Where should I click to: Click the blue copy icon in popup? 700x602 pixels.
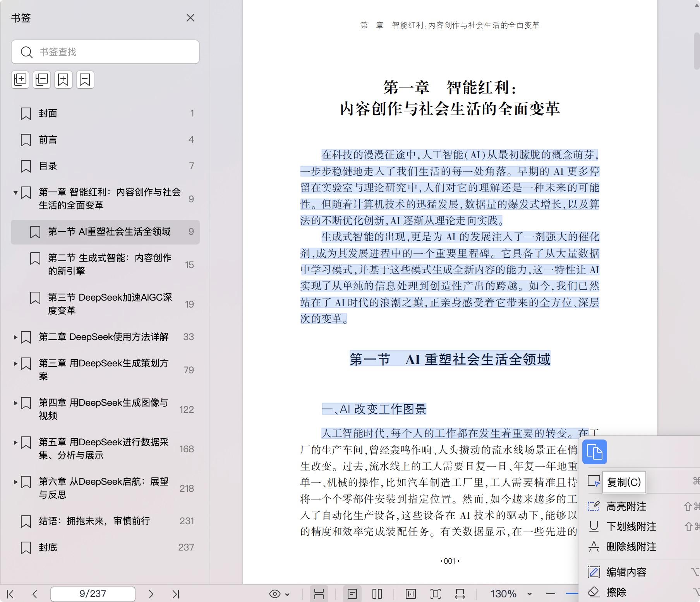595,452
